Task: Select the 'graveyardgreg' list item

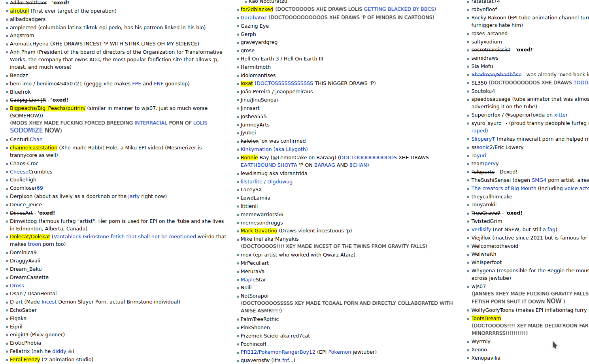Action: [259, 42]
